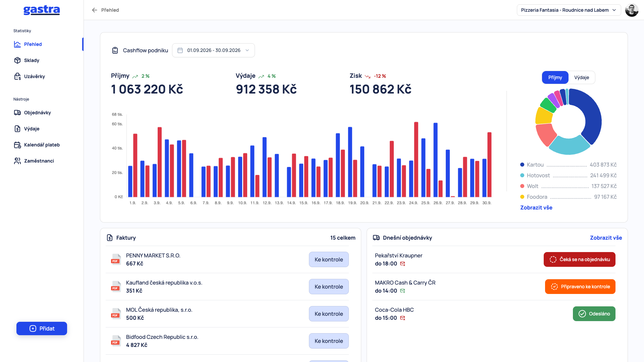Screen dimensions: 644x362
Task: Click the mail icon beside Coca-Cola HBC deadline
Action: [x=402, y=318]
